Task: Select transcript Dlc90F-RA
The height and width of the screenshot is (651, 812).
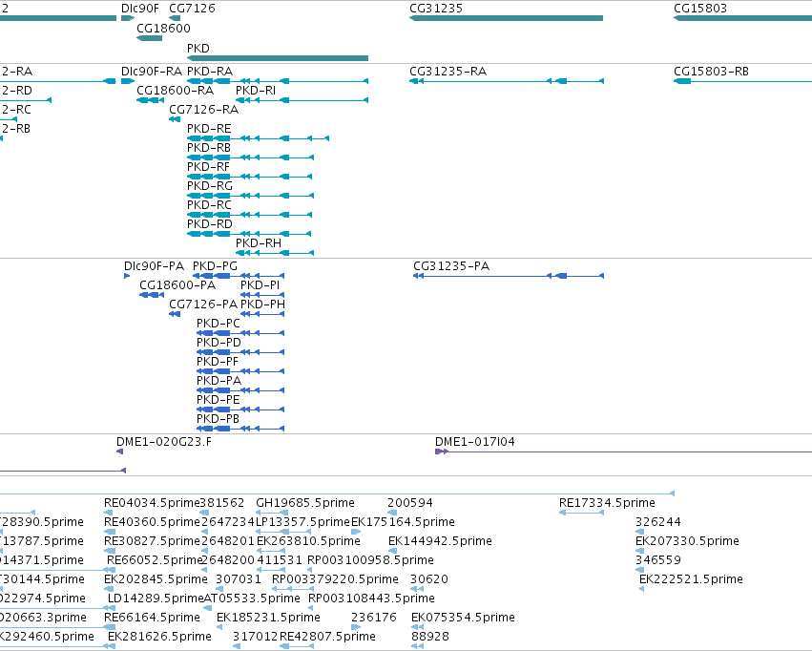Action: tap(128, 81)
